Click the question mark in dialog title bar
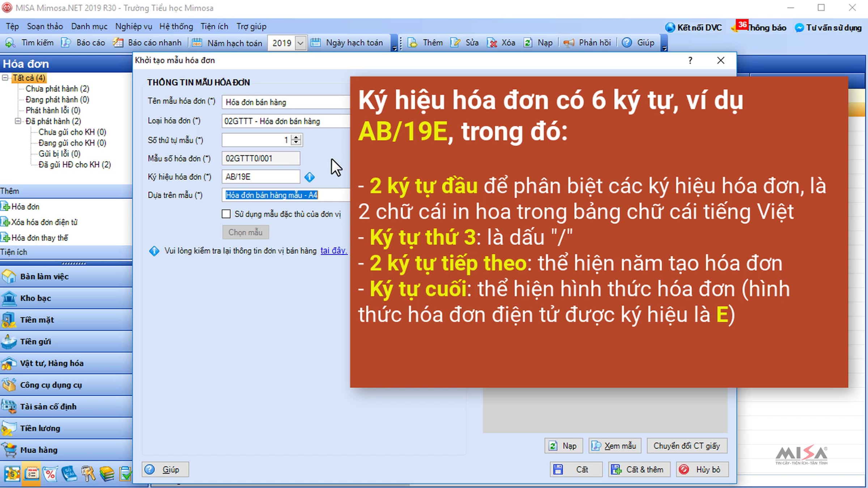This screenshot has height=488, width=868. (690, 60)
